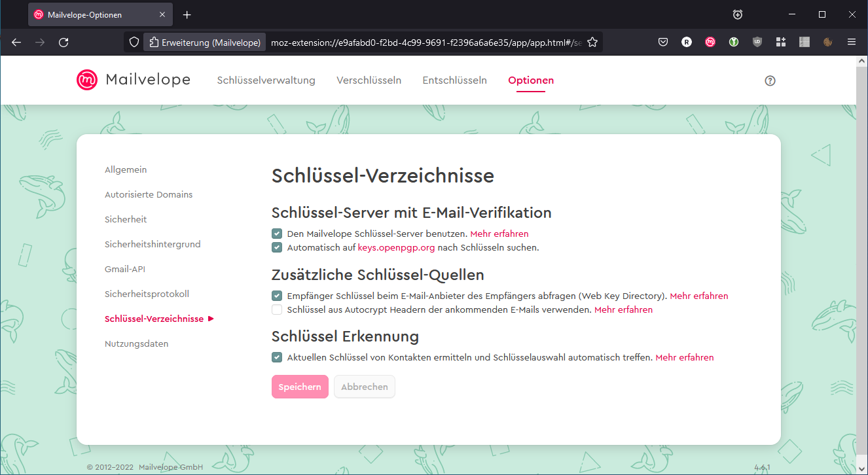
Task: Open the keys.openpgp.org link
Action: pos(396,247)
